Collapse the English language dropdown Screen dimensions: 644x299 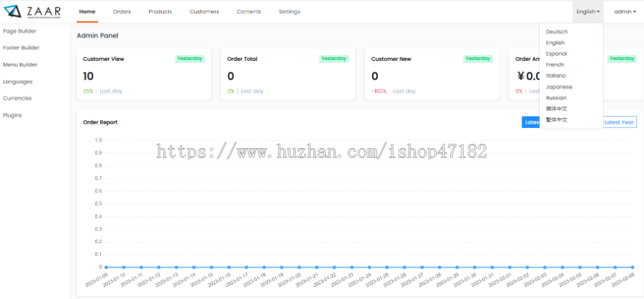coord(587,11)
